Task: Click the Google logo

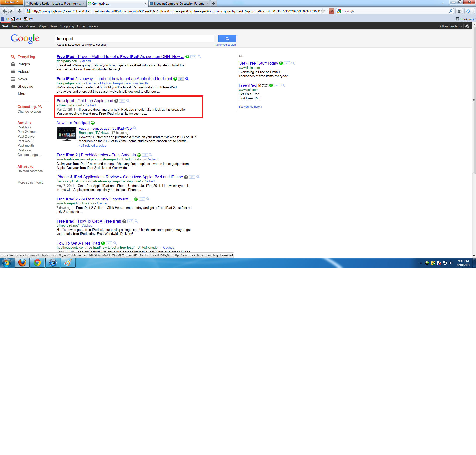Action: point(25,39)
